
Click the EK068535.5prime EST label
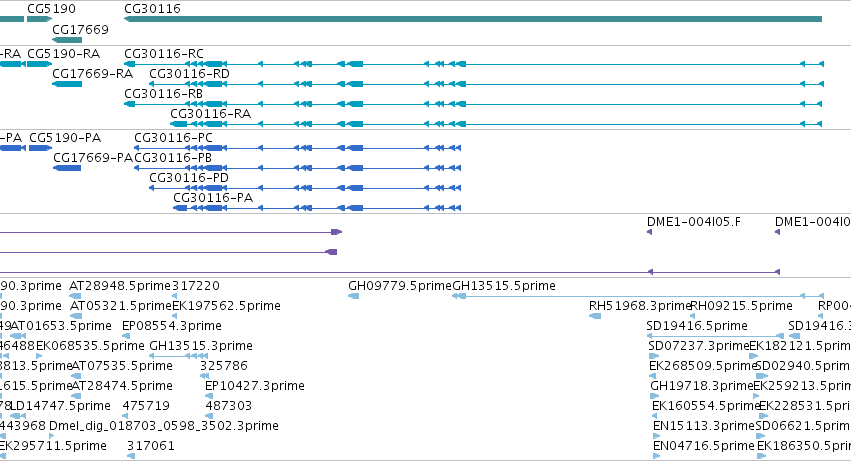pyautogui.click(x=90, y=346)
